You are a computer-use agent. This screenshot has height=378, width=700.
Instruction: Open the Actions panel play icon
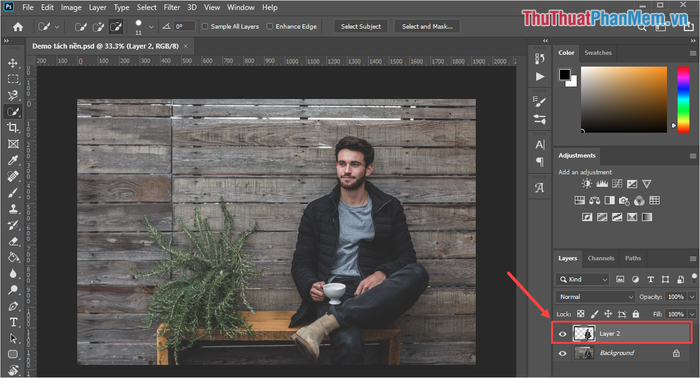(x=540, y=76)
